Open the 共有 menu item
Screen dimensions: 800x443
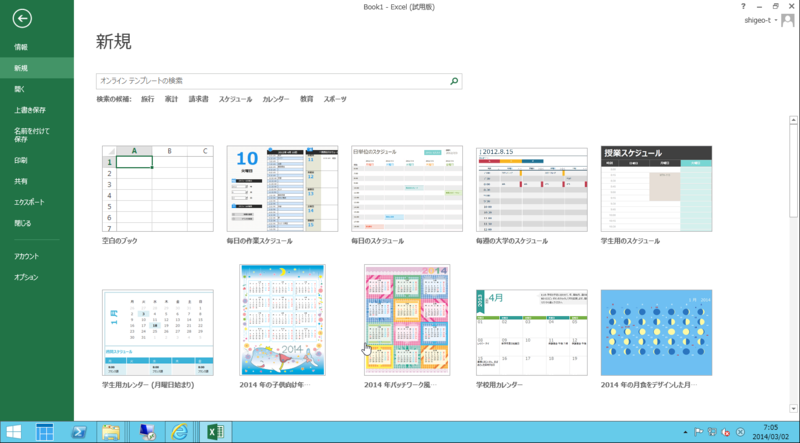click(37, 181)
